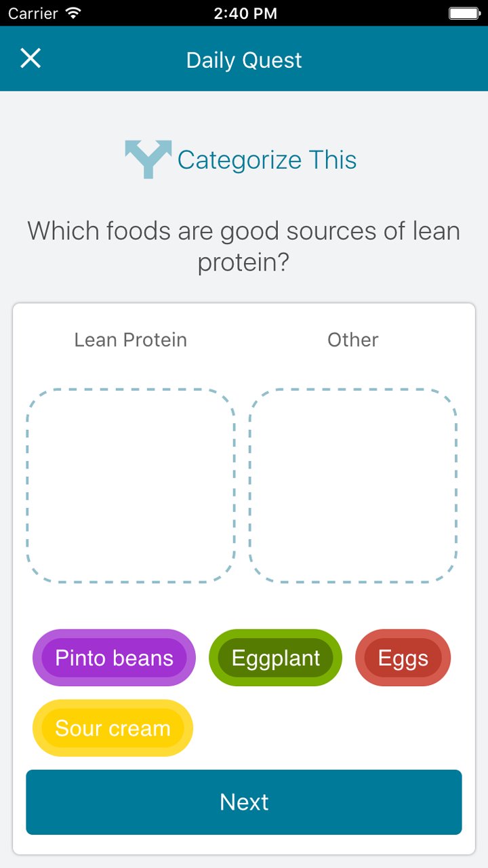Tap the Lean Protein column label
Viewport: 488px width, 868px height.
click(x=131, y=340)
